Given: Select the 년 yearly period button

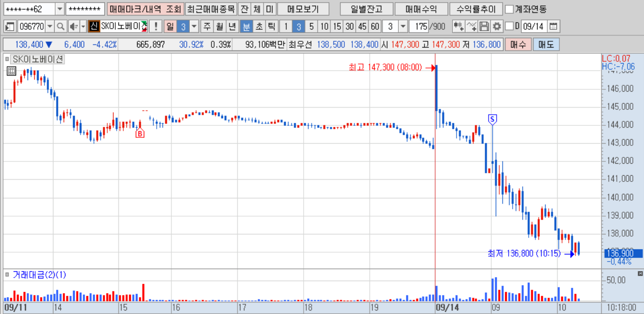Looking at the screenshot, I should coord(232,27).
